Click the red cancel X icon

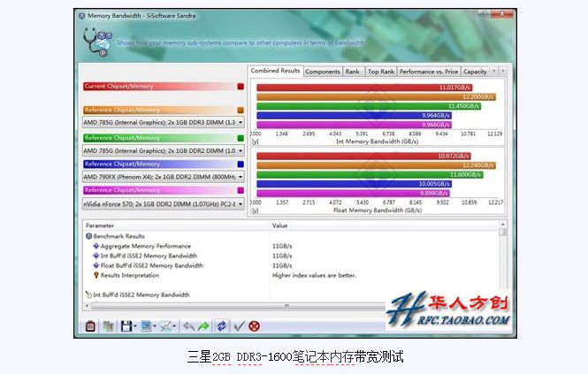(254, 326)
